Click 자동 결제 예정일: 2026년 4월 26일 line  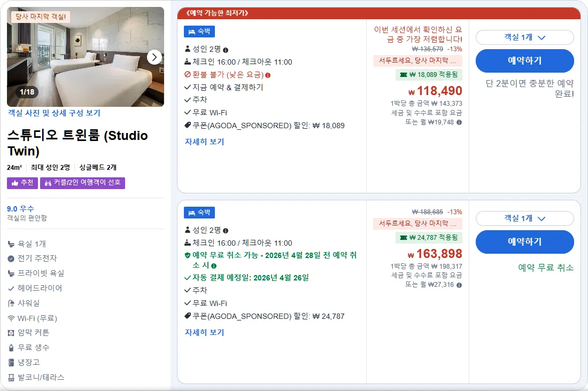[x=247, y=278]
